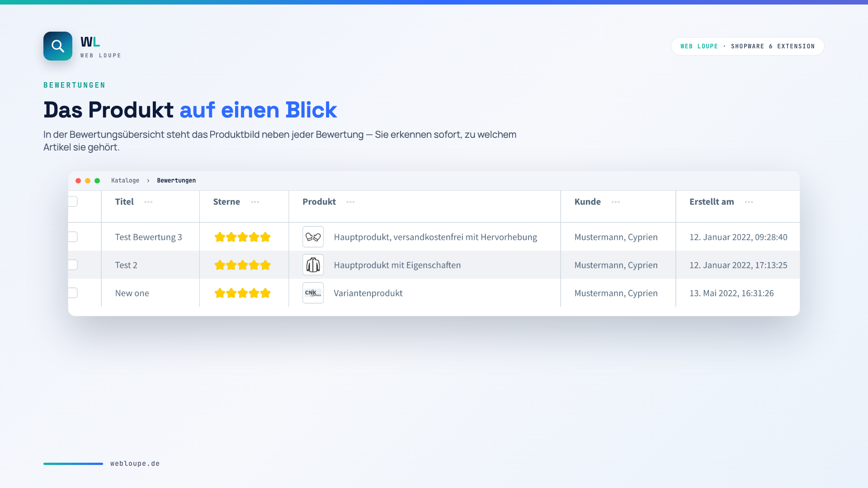This screenshot has width=868, height=488.
Task: Toggle the select-all checkbox in table header
Action: point(72,202)
